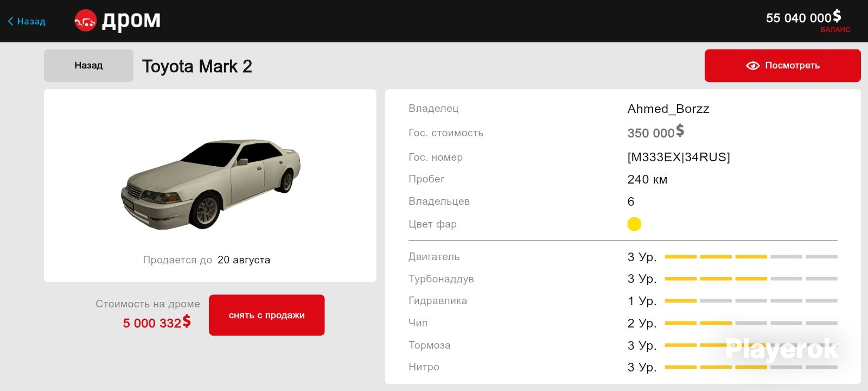The image size is (868, 391).
Task: Click the Продается до label
Action: [177, 260]
